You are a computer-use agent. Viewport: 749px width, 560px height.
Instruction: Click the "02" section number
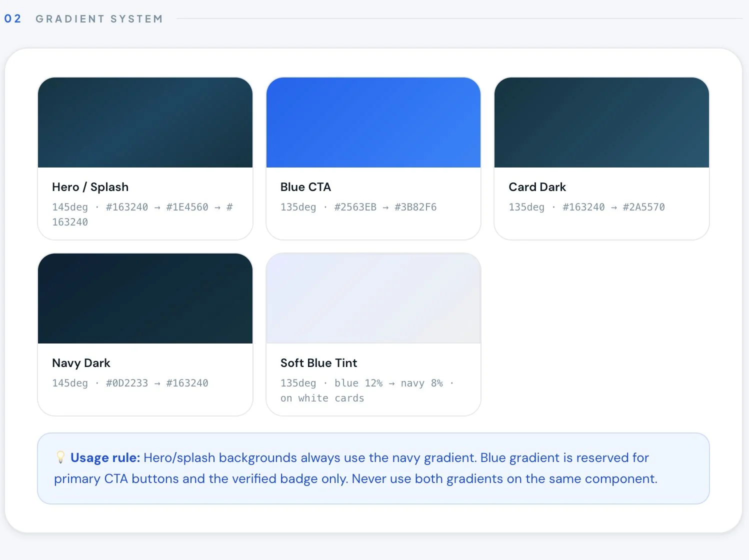coord(13,19)
